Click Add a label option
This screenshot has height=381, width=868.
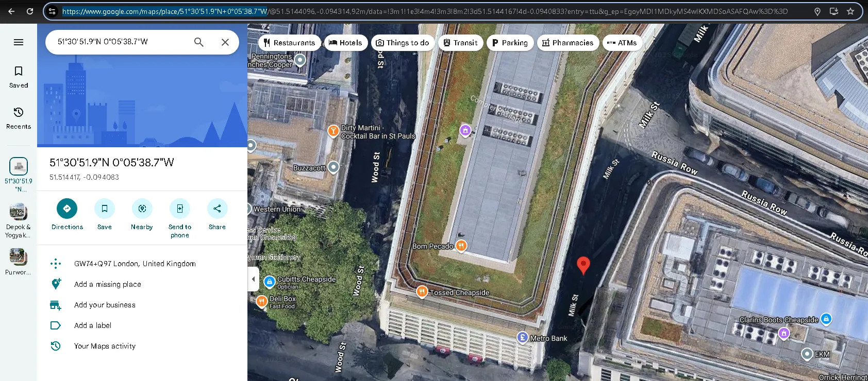(x=93, y=325)
